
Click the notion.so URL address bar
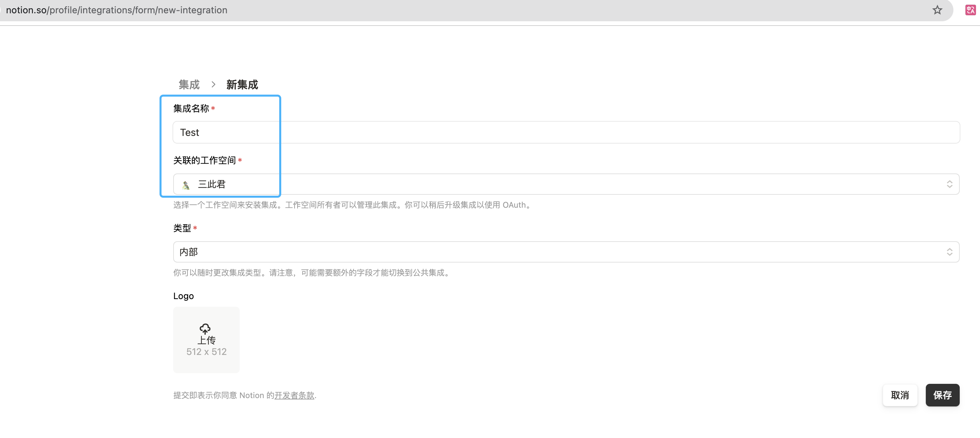[117, 10]
